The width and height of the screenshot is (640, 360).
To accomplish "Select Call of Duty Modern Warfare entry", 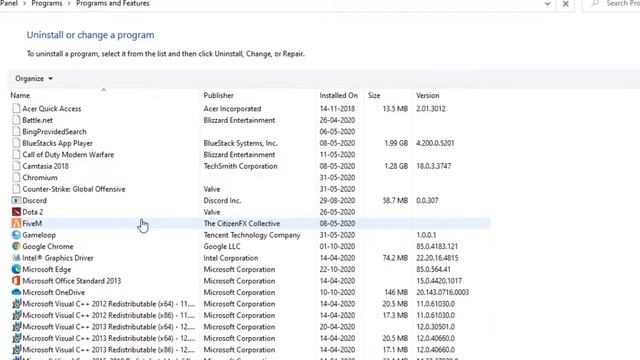I will (68, 154).
